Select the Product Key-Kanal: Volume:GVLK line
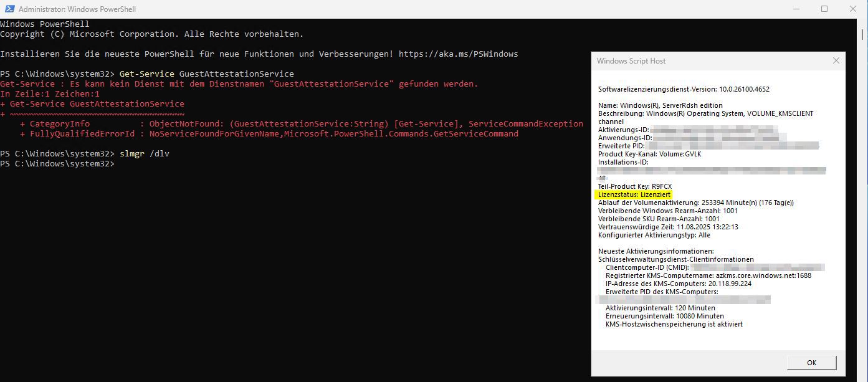This screenshot has height=382, width=868. (648, 153)
